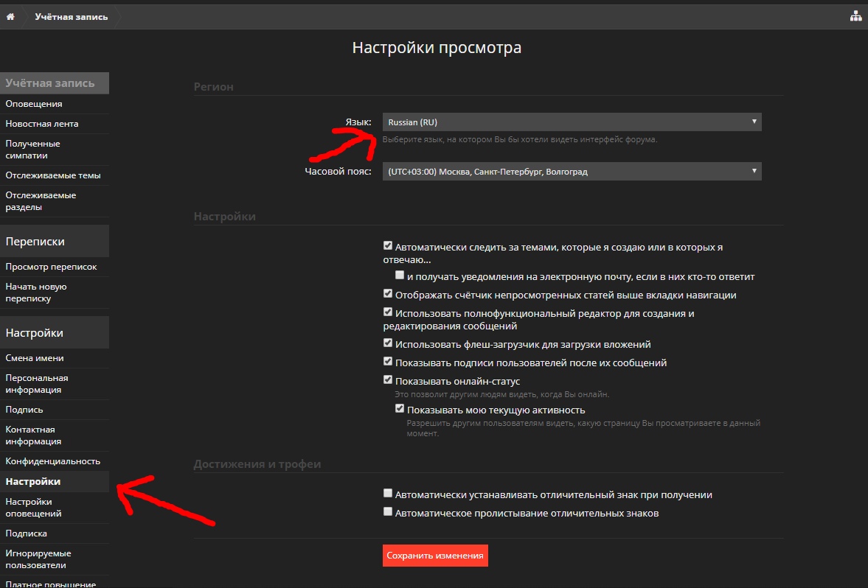Toggle showing user signatures checkbox
This screenshot has height=588, width=868.
pos(388,361)
